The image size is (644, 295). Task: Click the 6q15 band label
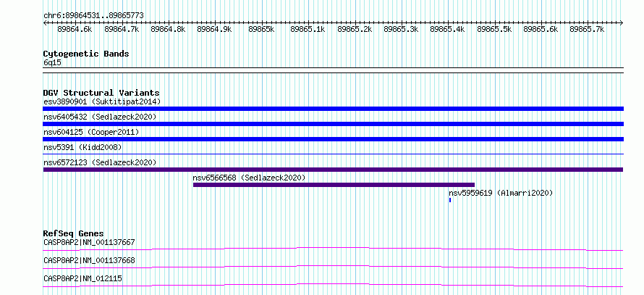[x=53, y=63]
